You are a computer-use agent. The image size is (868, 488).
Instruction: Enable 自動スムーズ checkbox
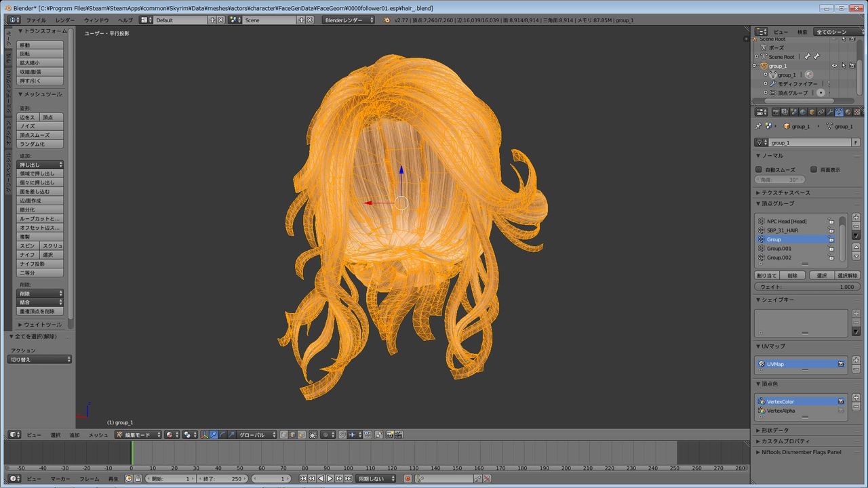click(759, 169)
